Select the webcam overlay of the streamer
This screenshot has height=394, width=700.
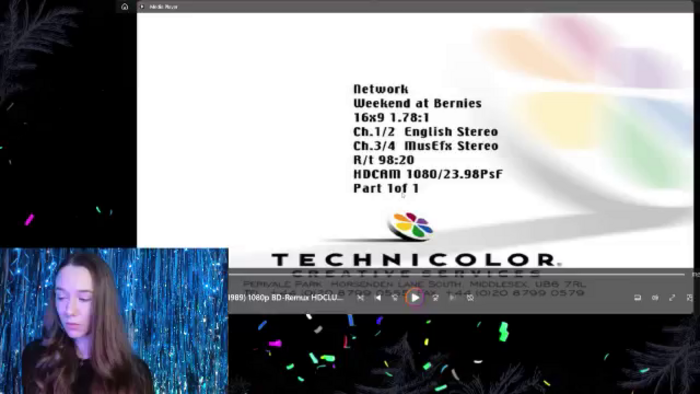click(x=114, y=321)
